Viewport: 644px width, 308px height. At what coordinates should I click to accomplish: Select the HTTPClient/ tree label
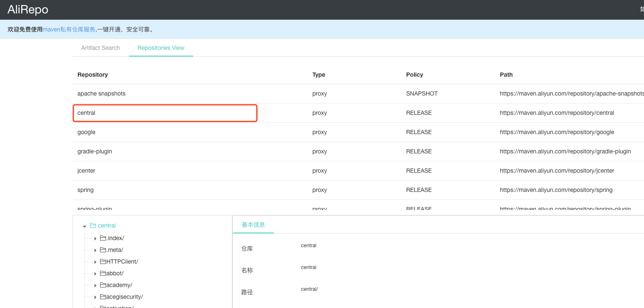pos(122,261)
